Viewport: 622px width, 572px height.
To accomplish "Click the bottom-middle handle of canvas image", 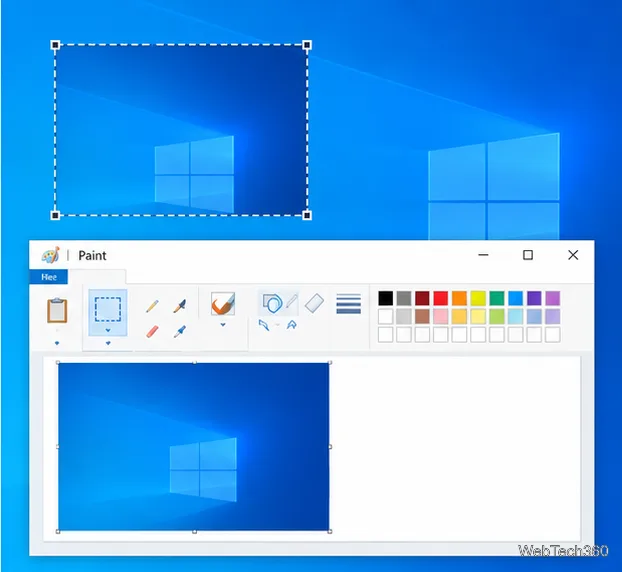I will [194, 532].
